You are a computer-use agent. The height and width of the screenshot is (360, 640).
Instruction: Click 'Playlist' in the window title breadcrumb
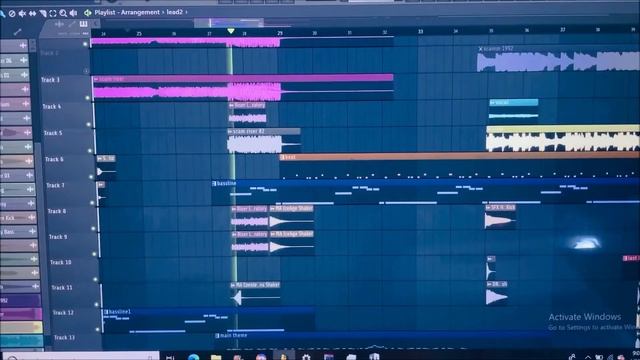pos(104,13)
